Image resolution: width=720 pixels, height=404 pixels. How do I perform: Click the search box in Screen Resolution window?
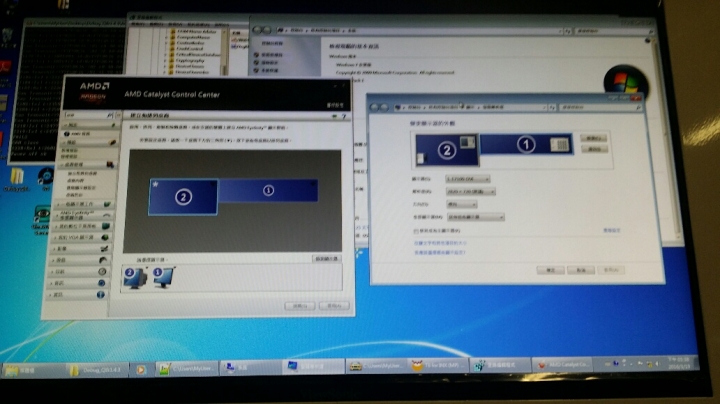tap(600, 107)
